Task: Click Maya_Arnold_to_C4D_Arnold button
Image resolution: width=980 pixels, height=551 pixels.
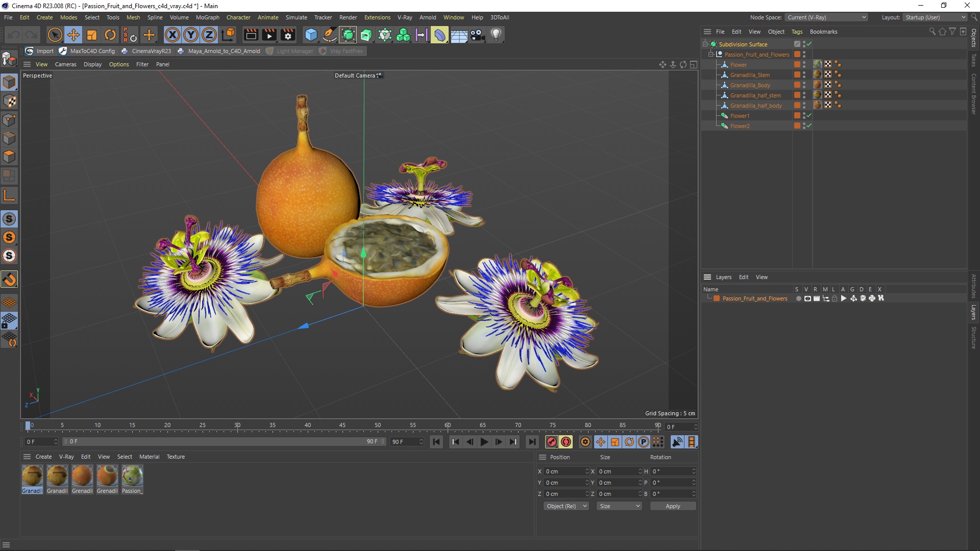Action: [x=218, y=51]
